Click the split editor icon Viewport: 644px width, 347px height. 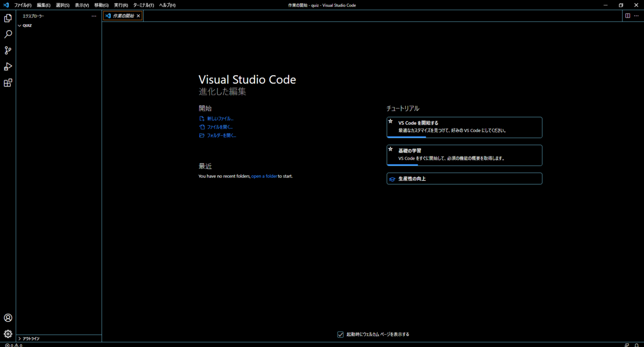[627, 16]
